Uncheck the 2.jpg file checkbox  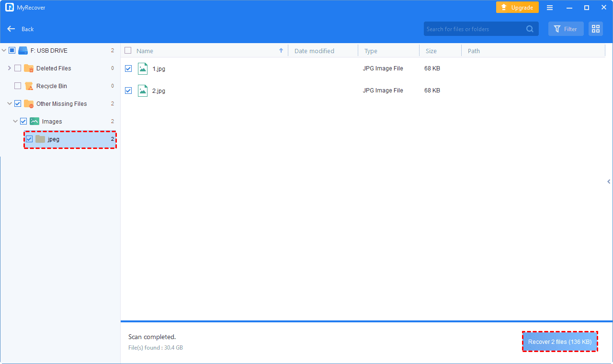(128, 90)
